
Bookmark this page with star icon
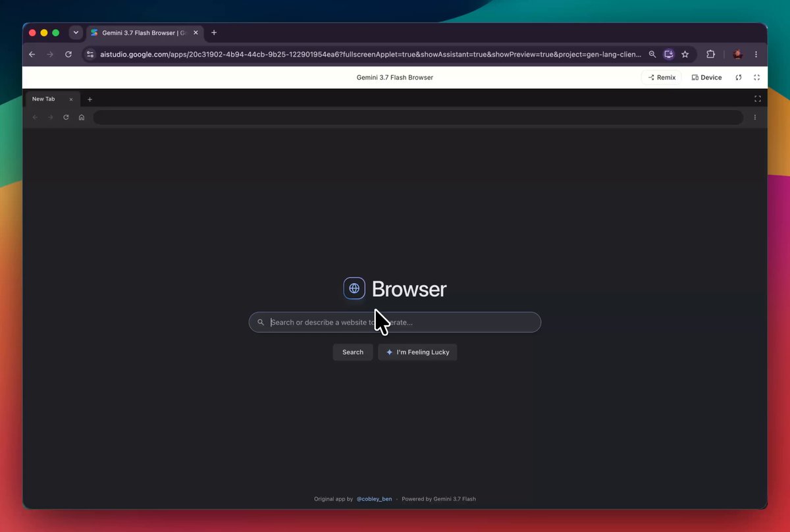point(685,55)
